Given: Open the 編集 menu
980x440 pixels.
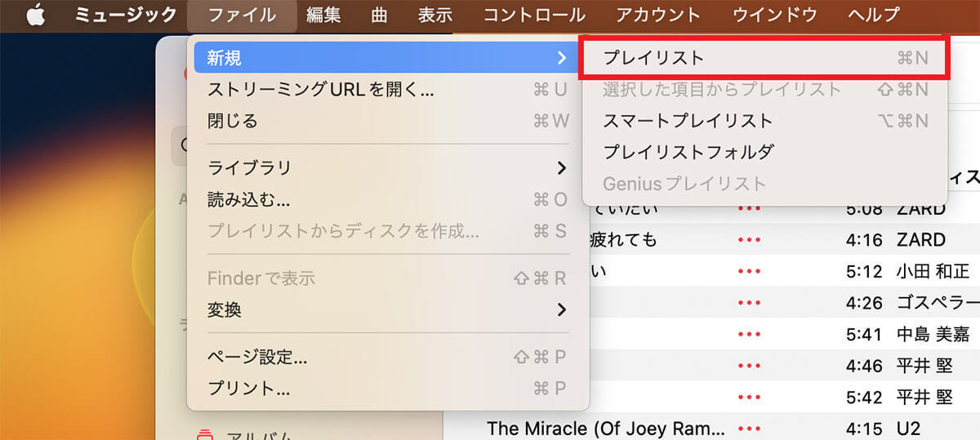Looking at the screenshot, I should (x=323, y=15).
